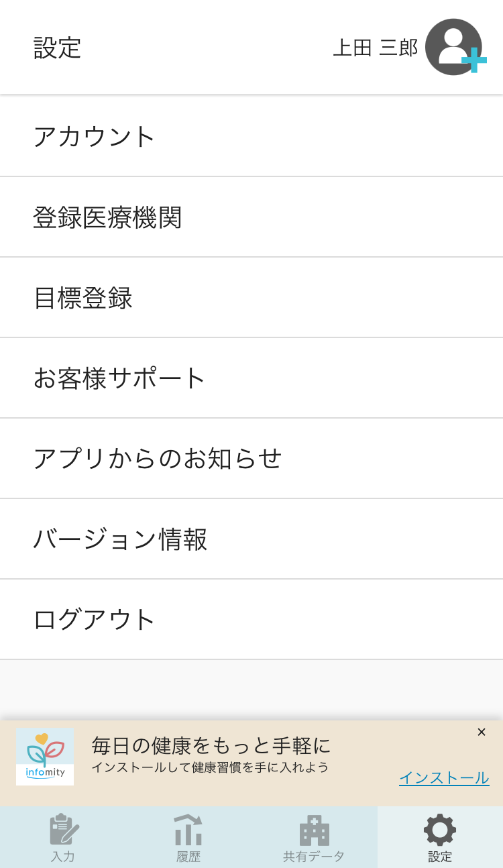Tap the ad subtitle about インストールして健康習慣
This screenshot has width=503, height=868.
pyautogui.click(x=210, y=767)
